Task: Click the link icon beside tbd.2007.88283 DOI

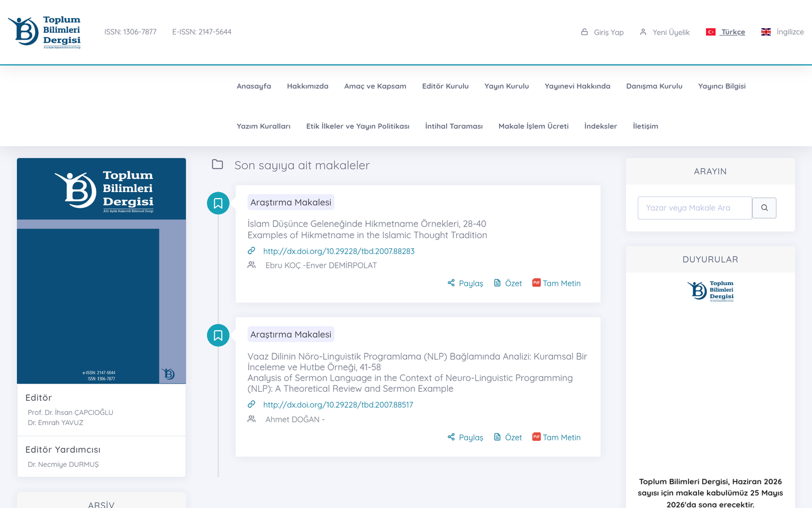Action: click(251, 251)
